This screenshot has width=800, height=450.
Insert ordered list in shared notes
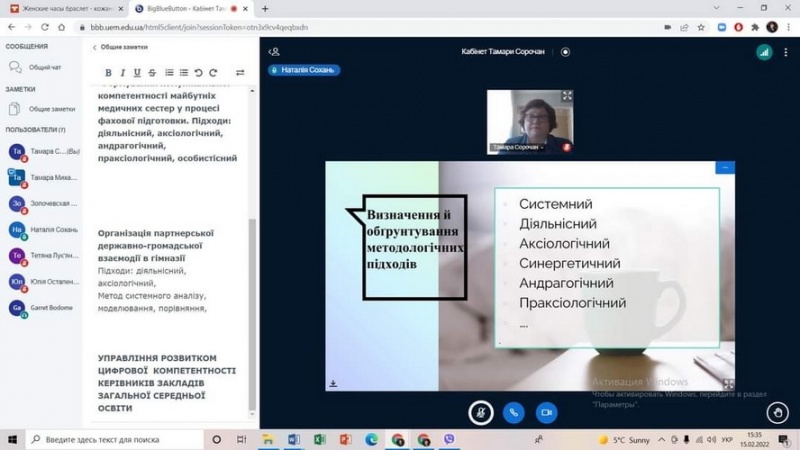(169, 73)
